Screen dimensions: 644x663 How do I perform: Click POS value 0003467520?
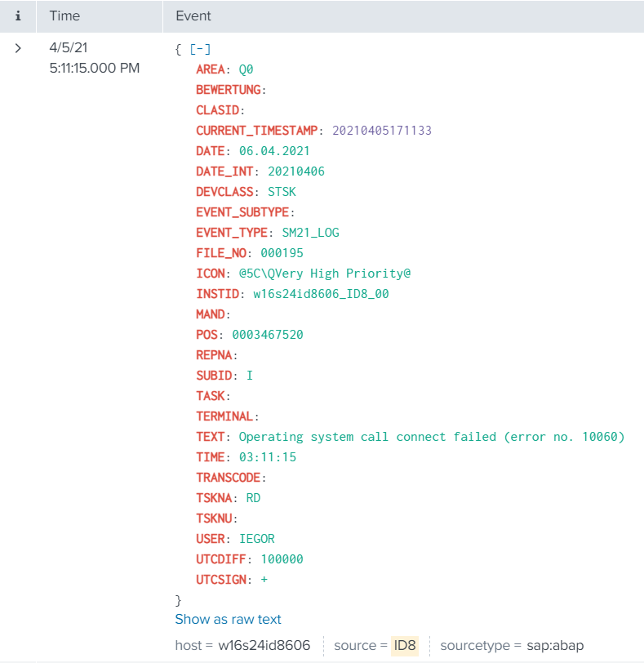268,335
